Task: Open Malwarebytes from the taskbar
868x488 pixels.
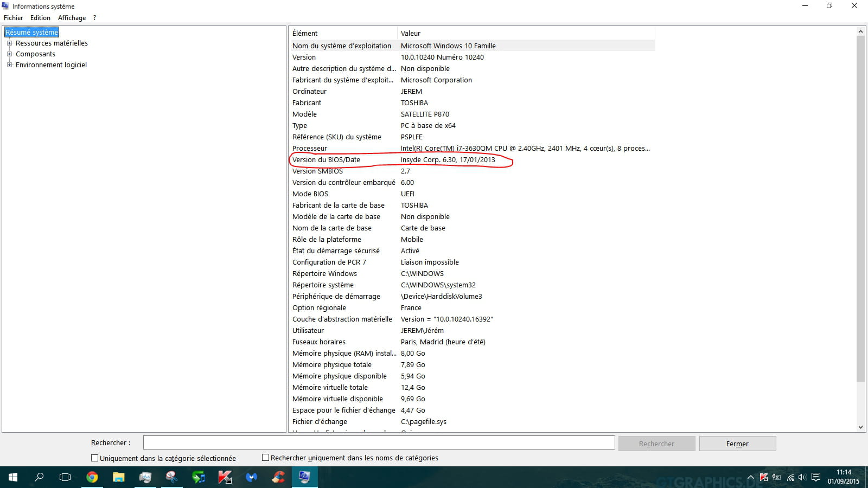Action: (x=252, y=477)
